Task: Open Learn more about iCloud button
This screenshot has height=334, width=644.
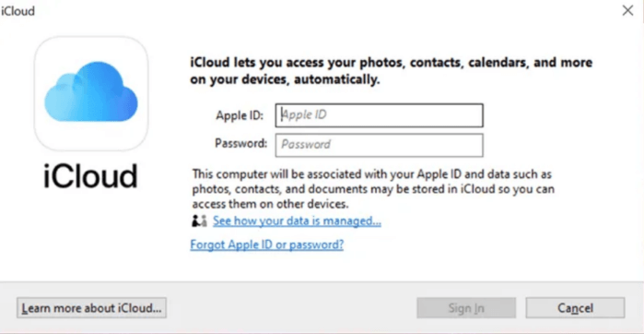Action: pyautogui.click(x=91, y=308)
